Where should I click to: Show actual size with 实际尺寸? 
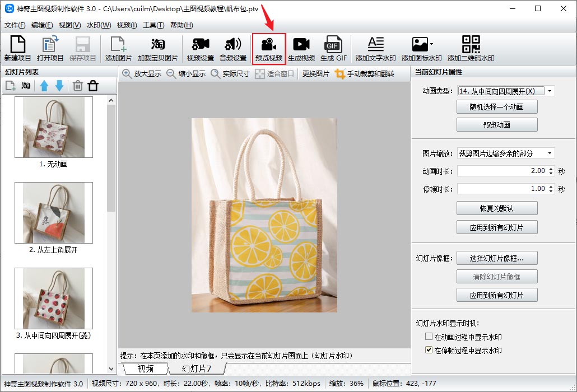pos(230,73)
